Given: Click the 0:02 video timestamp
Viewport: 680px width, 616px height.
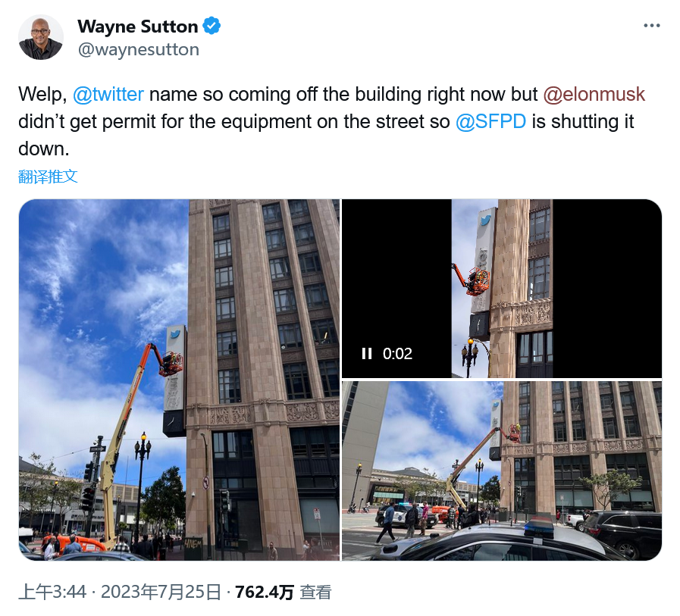Looking at the screenshot, I should click(397, 354).
